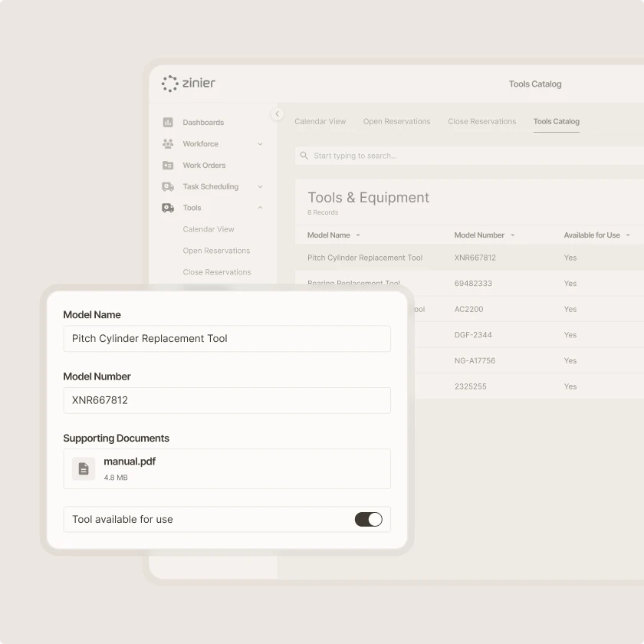Click the Task Scheduling label in sidebar

(x=210, y=186)
